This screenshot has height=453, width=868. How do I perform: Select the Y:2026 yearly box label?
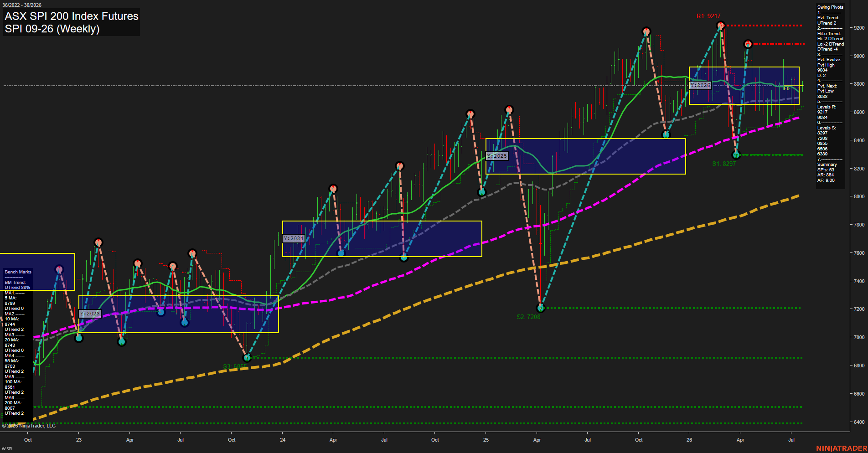pos(700,85)
